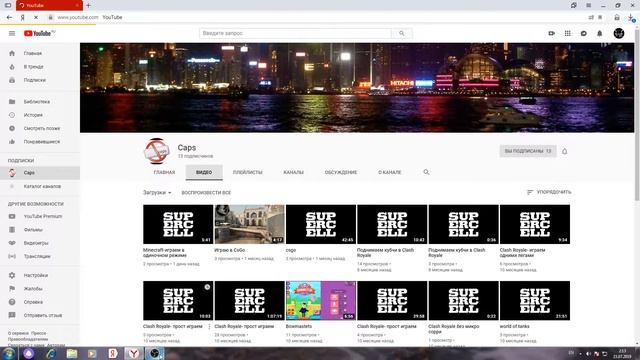Open the csgo video title link

click(x=291, y=250)
